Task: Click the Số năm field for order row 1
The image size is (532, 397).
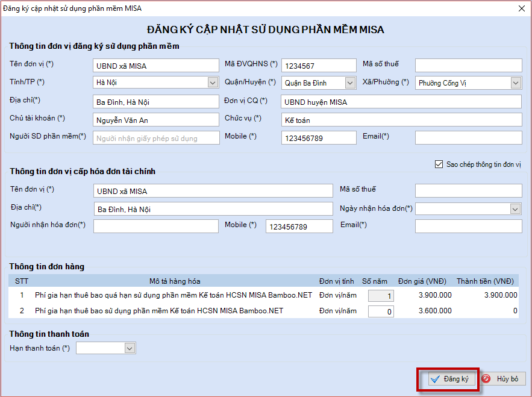Action: click(381, 296)
